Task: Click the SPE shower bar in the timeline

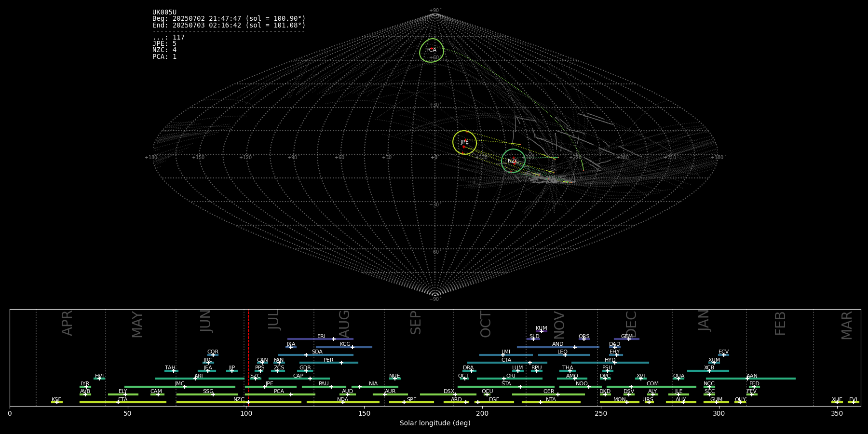Action: (411, 402)
